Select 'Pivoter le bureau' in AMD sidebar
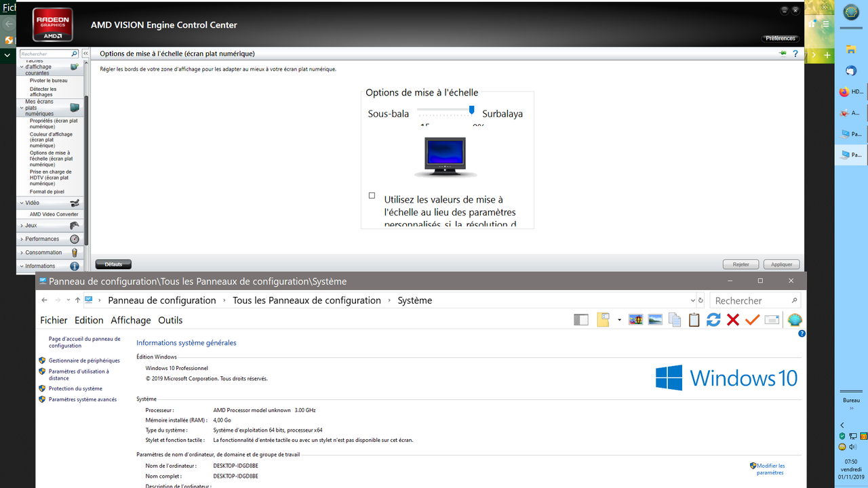The image size is (868, 488). click(x=49, y=81)
